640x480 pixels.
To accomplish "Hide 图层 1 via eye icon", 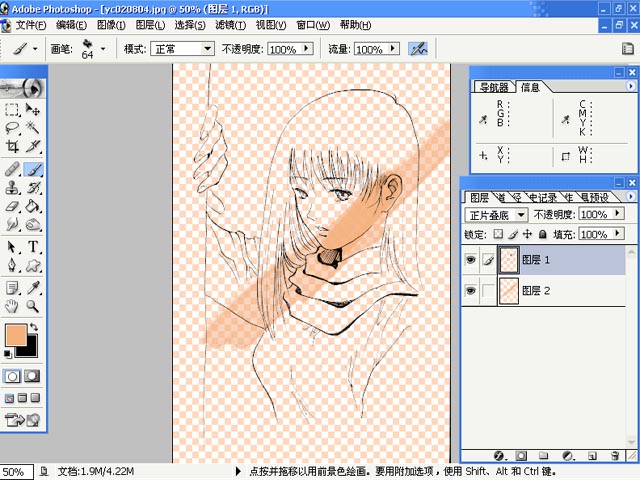I will (471, 260).
